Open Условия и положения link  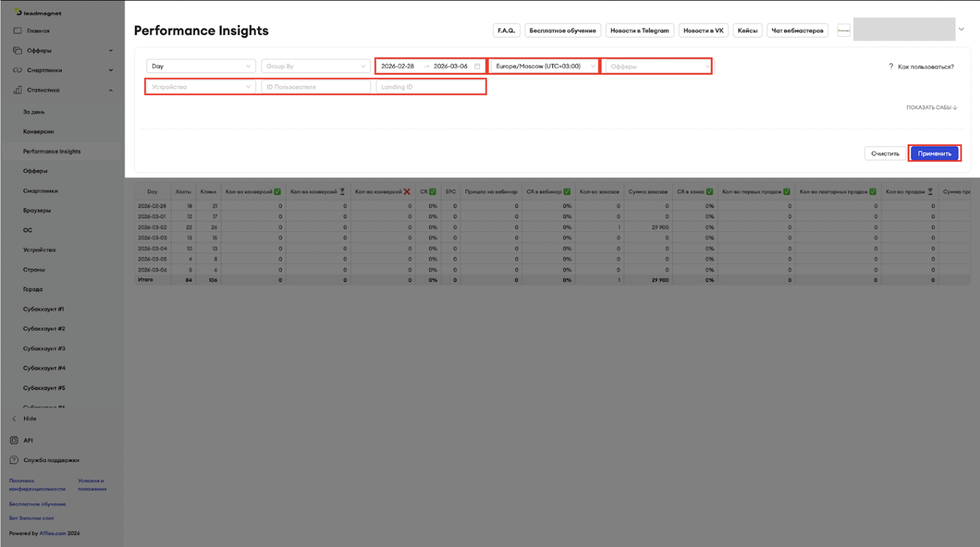[x=92, y=485]
